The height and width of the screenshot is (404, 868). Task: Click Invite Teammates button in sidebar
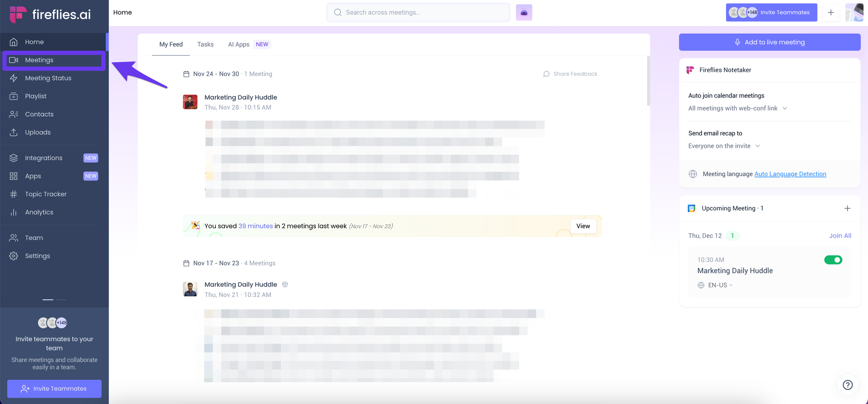tap(54, 389)
